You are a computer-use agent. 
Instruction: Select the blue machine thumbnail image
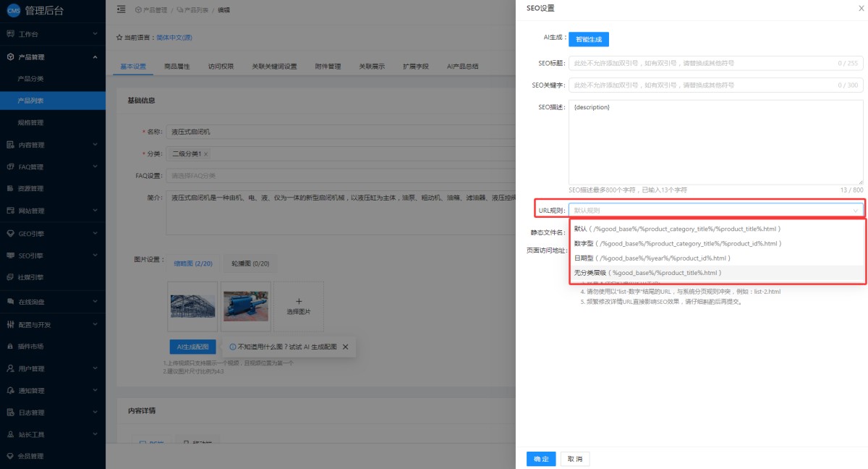pos(246,307)
